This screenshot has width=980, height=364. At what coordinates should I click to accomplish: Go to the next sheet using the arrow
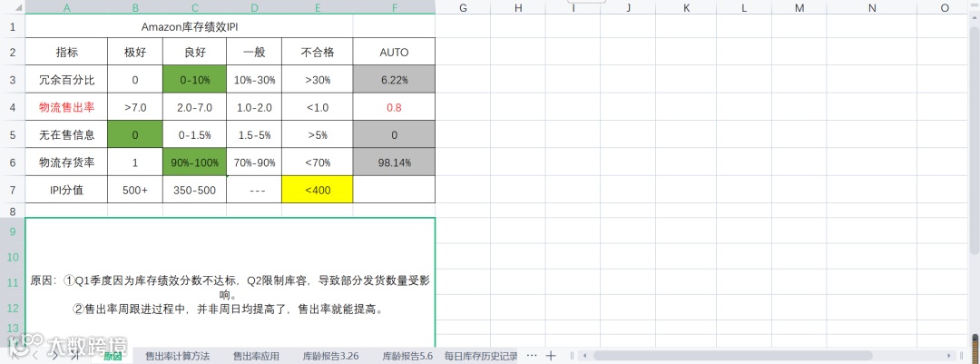(55, 356)
